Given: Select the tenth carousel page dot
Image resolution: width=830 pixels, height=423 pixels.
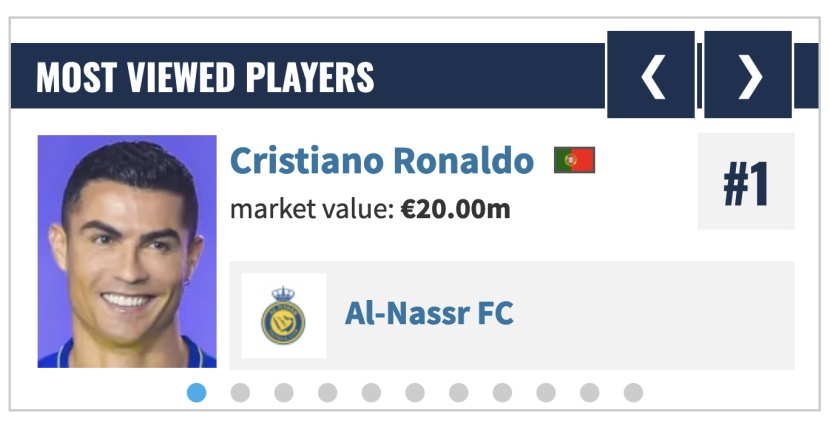Looking at the screenshot, I should pyautogui.click(x=590, y=393).
